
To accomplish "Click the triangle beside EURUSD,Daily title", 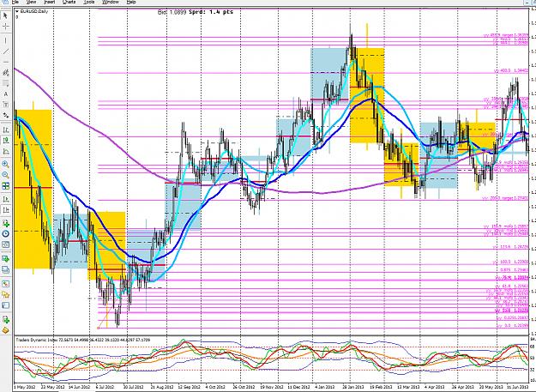I will pos(17,11).
